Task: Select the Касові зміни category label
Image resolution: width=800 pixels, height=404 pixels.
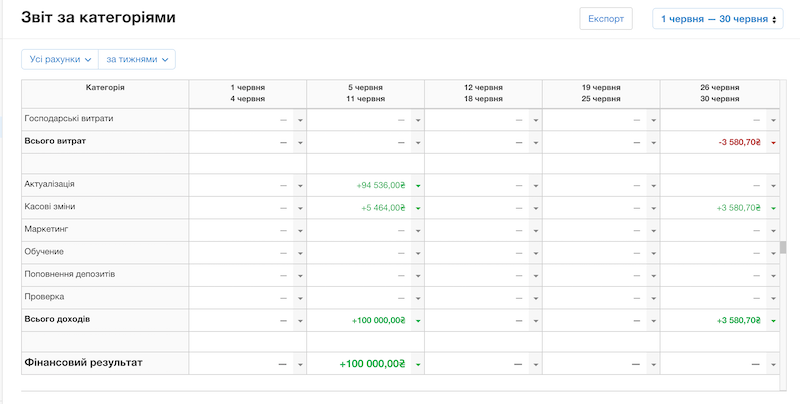Action: [x=50, y=207]
